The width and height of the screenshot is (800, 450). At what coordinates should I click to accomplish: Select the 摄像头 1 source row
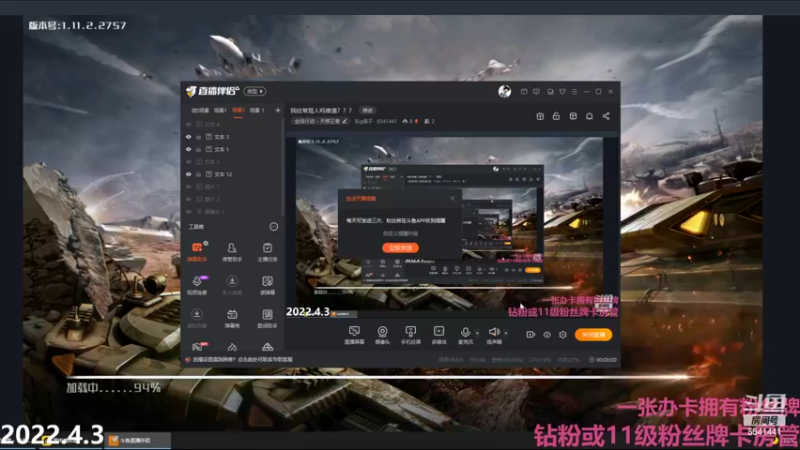click(x=232, y=211)
